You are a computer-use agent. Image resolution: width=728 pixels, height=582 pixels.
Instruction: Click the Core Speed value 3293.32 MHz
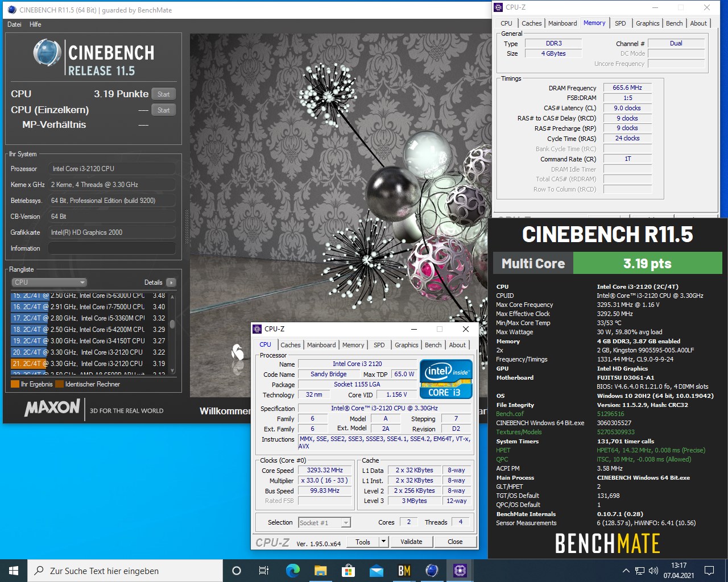pos(325,471)
